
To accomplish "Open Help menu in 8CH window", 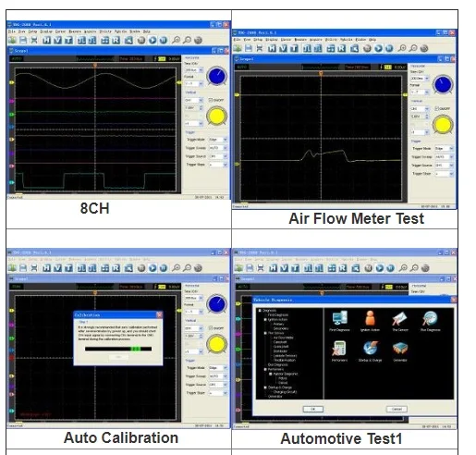I will point(147,31).
